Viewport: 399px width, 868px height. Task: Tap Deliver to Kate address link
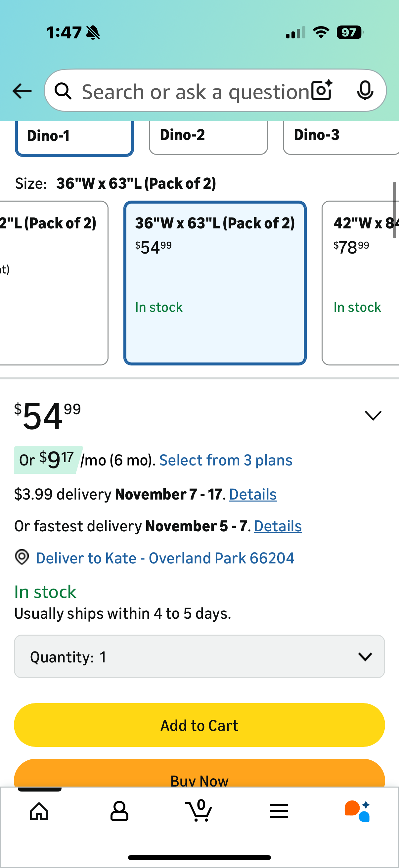click(x=165, y=558)
